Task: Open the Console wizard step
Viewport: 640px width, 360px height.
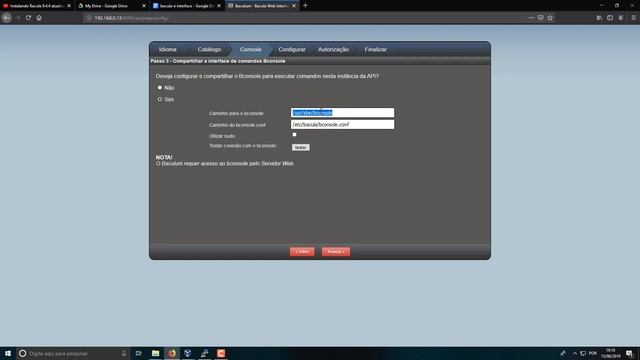Action: [251, 49]
